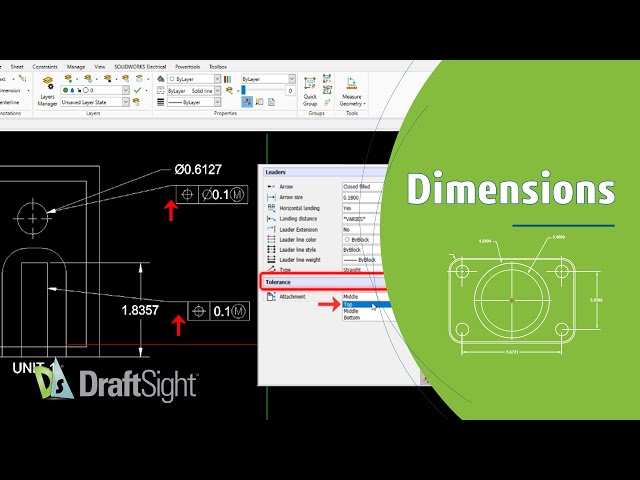Click the layer icon with black square
The width and height of the screenshot is (640, 480).
pyautogui.click(x=107, y=78)
